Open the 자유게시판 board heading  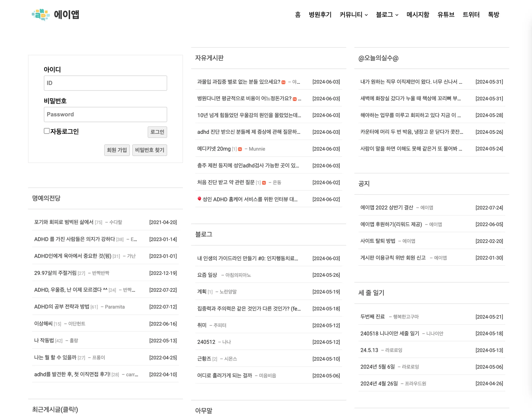(x=209, y=58)
